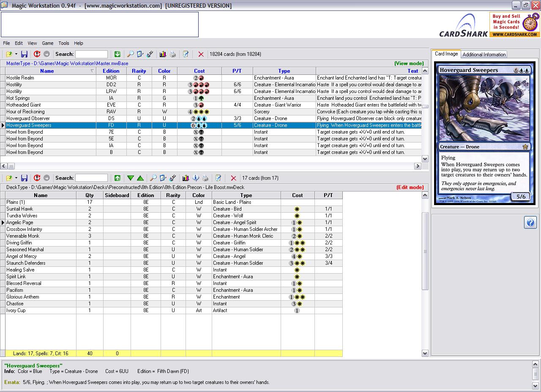Open deck file in deck toolbar

click(x=9, y=178)
